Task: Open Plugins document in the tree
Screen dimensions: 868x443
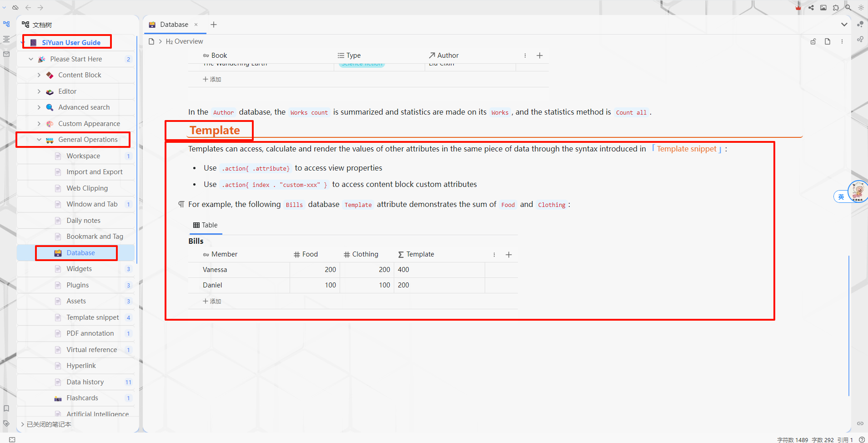Action: [78, 285]
